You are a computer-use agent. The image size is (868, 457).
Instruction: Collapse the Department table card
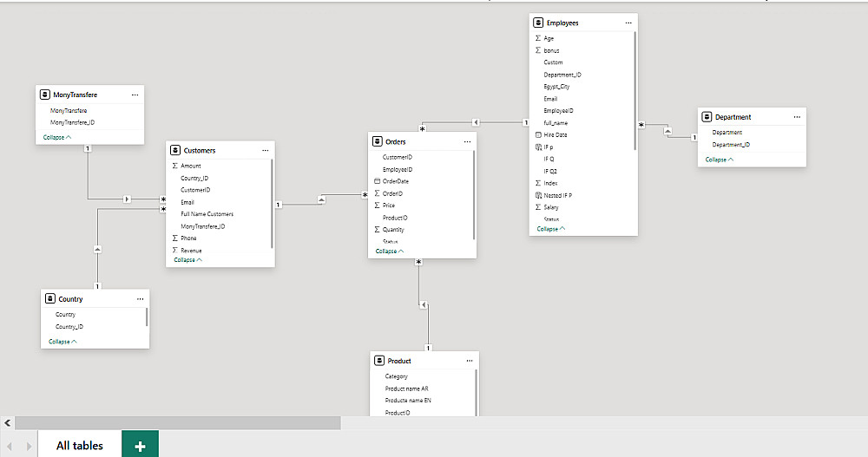click(x=720, y=160)
